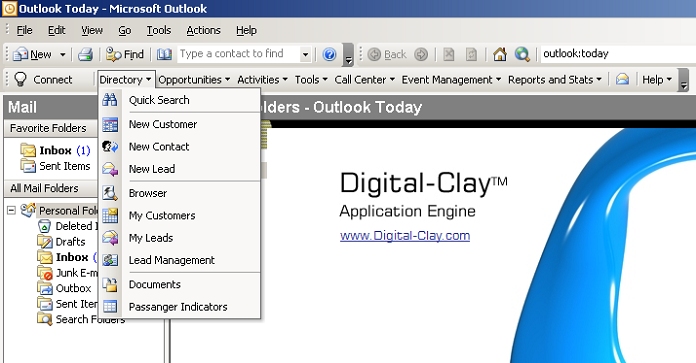The image size is (696, 363).
Task: Click the Passanger Indicators table icon
Action: [110, 307]
